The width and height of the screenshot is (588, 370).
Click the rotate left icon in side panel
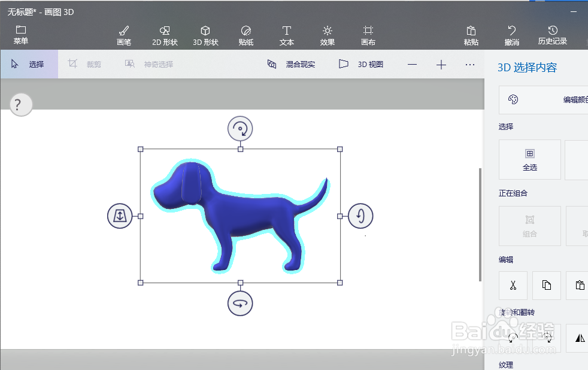(x=513, y=338)
